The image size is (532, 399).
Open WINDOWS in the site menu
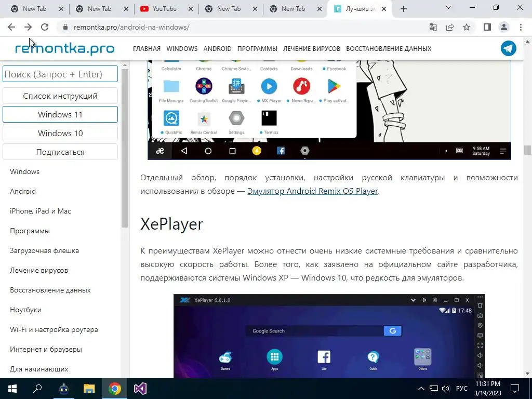(182, 48)
